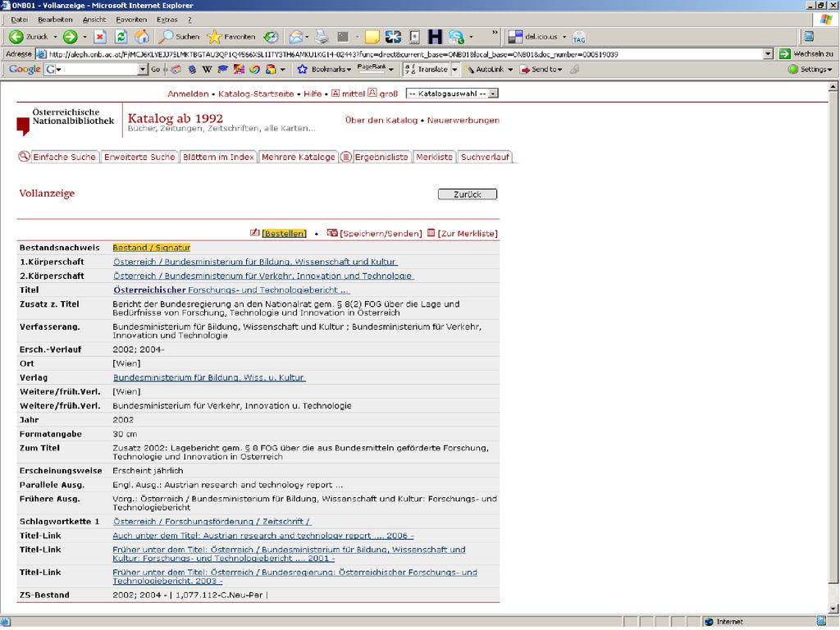The height and width of the screenshot is (630, 840).
Task: Open the Favoriten star panel
Action: point(231,36)
